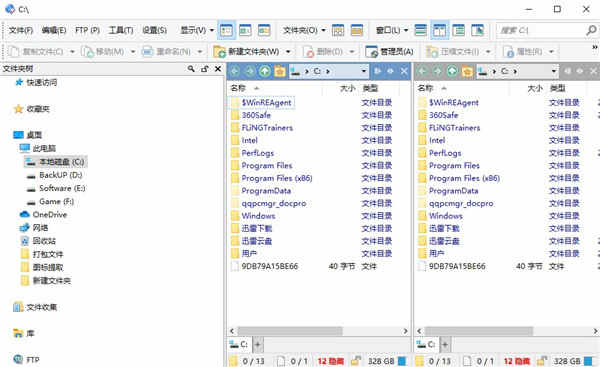600x367 pixels.
Task: Toggle the hidden items (12 隐藏) indicator in left status bar
Action: [331, 361]
